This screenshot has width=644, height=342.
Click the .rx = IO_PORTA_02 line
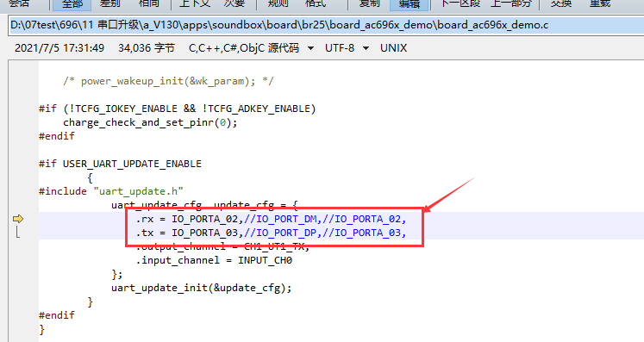(271, 219)
